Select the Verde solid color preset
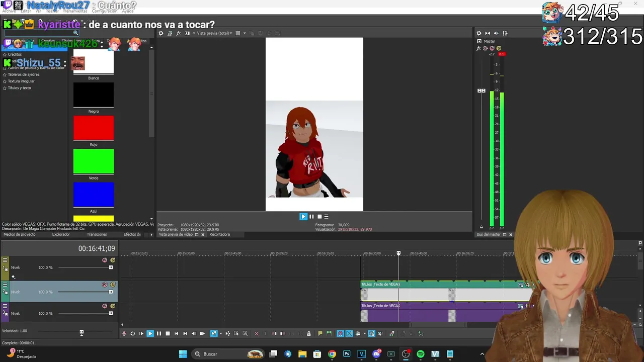 94,161
